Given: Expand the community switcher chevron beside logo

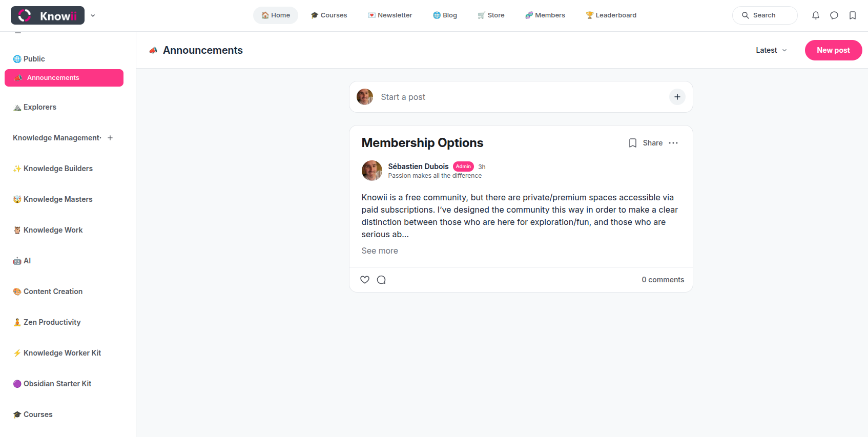Looking at the screenshot, I should click(x=93, y=15).
